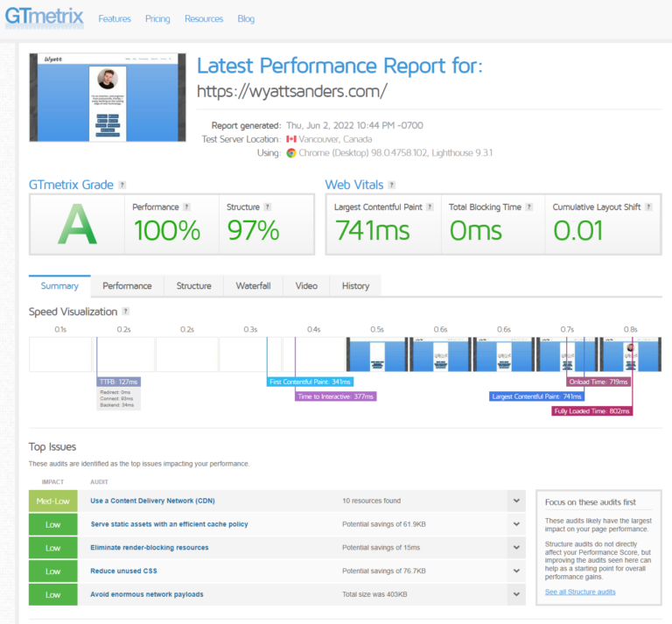Click the help icon next to Performance score

point(186,207)
